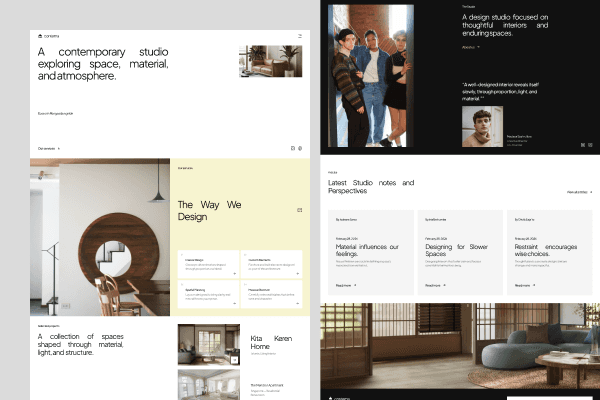Click 'Read more' on the Restraint card
600x400 pixels.
click(525, 286)
